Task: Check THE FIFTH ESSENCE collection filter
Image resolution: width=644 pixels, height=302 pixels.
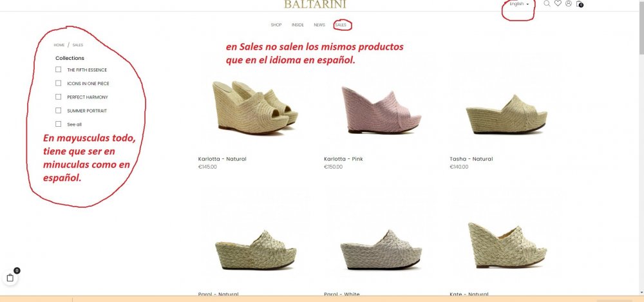Action: click(x=59, y=70)
